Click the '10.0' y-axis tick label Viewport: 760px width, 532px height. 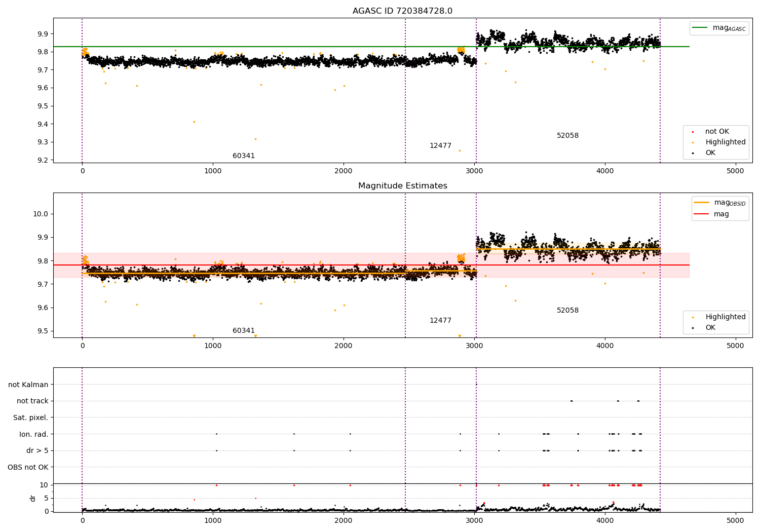[41, 214]
